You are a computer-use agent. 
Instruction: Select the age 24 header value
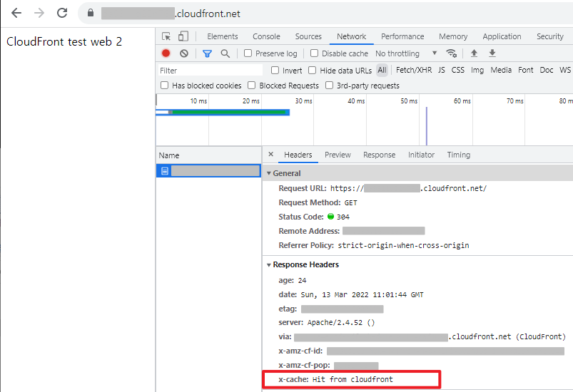point(303,281)
